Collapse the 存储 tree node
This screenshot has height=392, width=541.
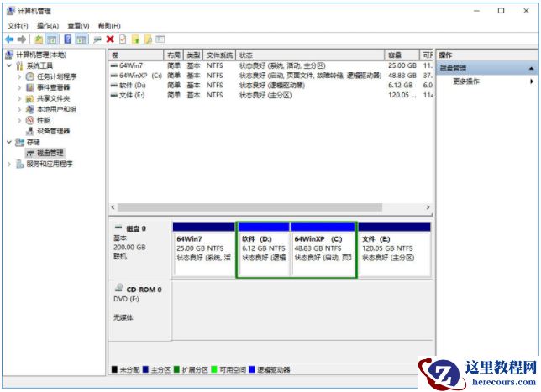tap(9, 142)
